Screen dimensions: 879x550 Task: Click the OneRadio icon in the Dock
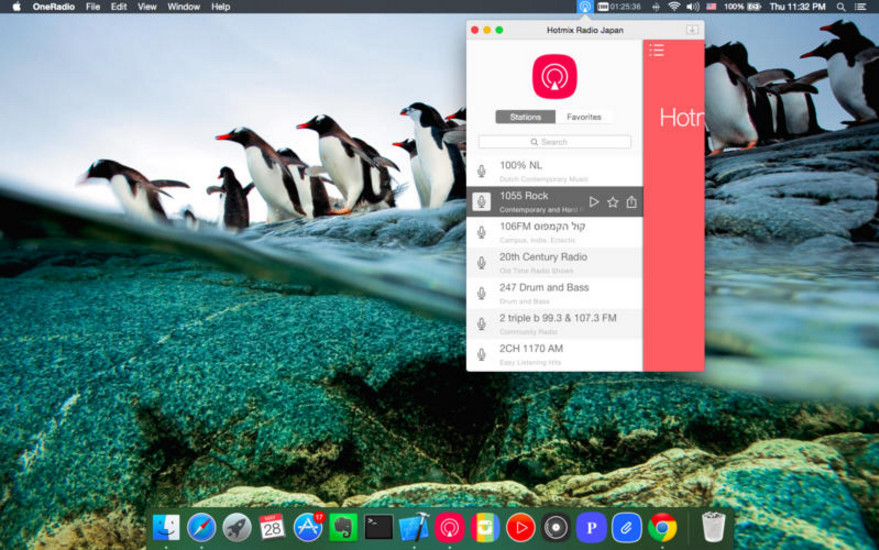coord(449,528)
